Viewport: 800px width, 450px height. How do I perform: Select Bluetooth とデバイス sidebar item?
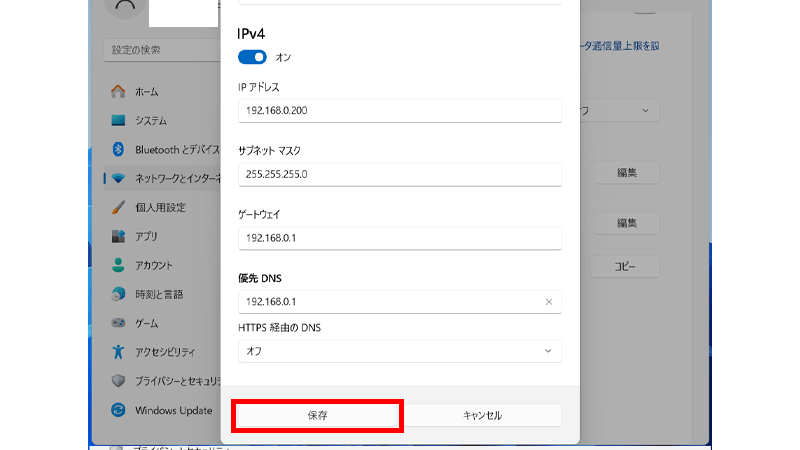(x=161, y=149)
